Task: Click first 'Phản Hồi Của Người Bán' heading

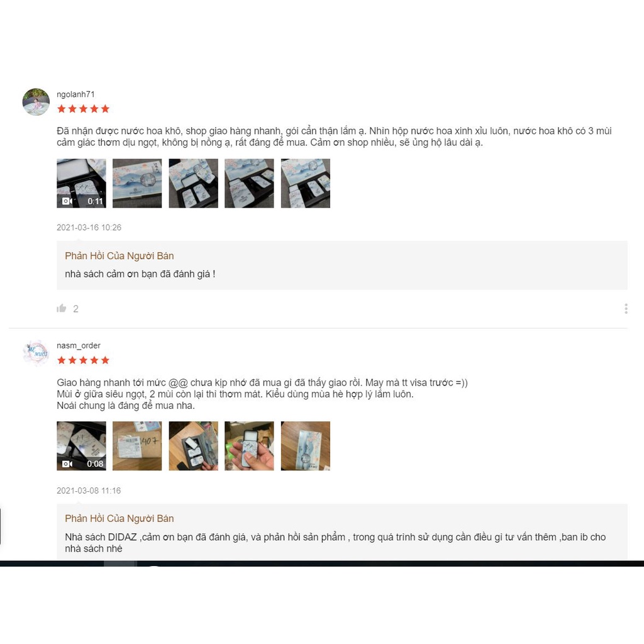Action: tap(119, 256)
